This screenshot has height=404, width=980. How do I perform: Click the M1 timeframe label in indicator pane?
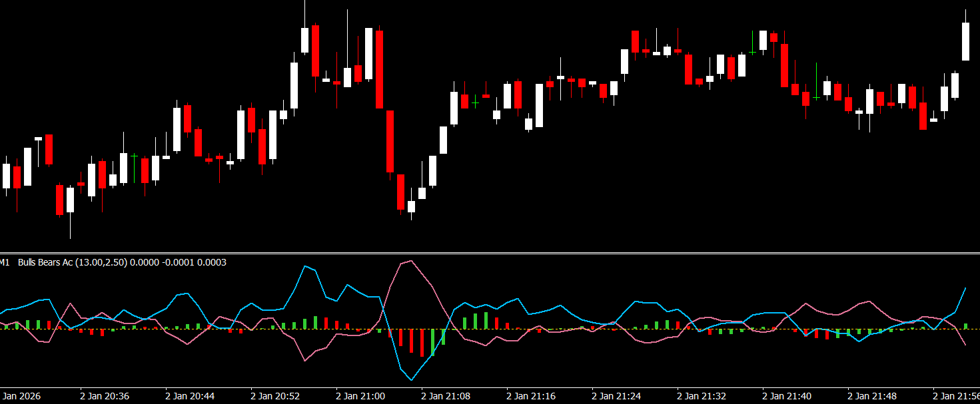click(4, 262)
